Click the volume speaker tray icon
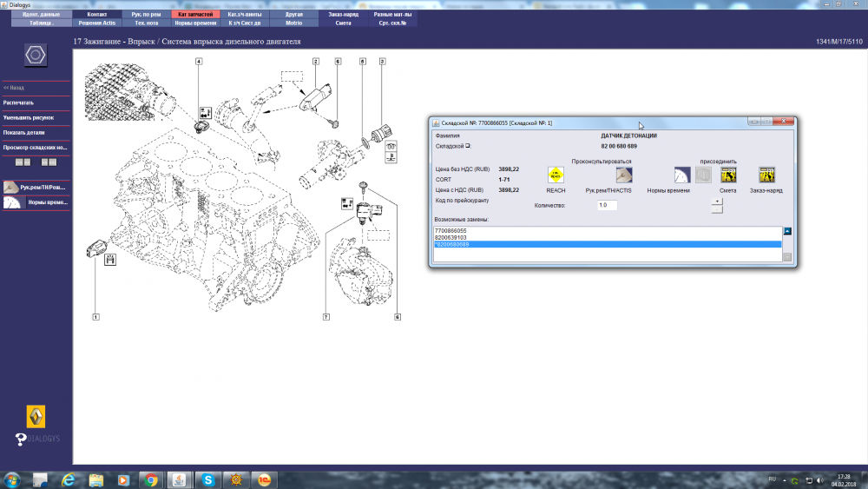Screen dimensions: 868x489 tap(820, 480)
